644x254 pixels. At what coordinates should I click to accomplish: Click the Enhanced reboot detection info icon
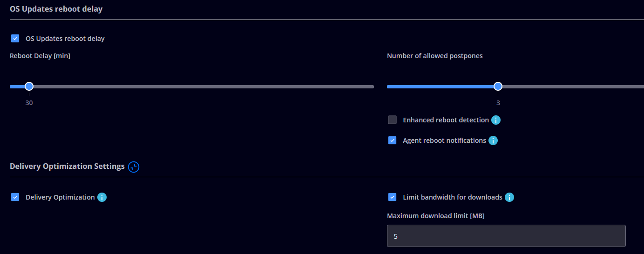[496, 120]
